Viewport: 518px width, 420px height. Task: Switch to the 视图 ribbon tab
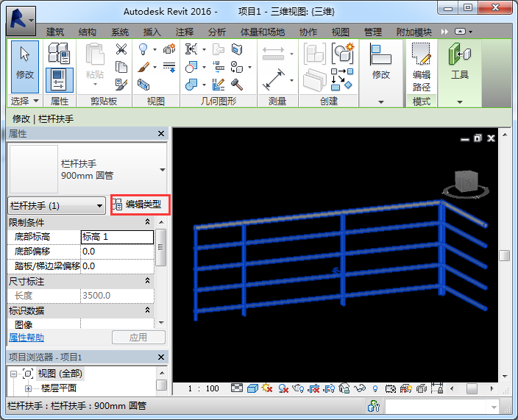pyautogui.click(x=341, y=32)
